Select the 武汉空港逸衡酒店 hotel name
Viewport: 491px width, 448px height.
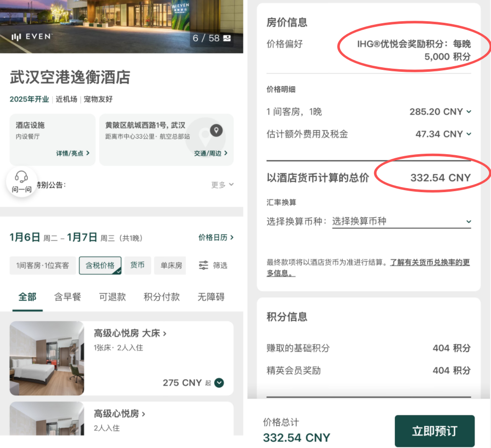click(70, 77)
